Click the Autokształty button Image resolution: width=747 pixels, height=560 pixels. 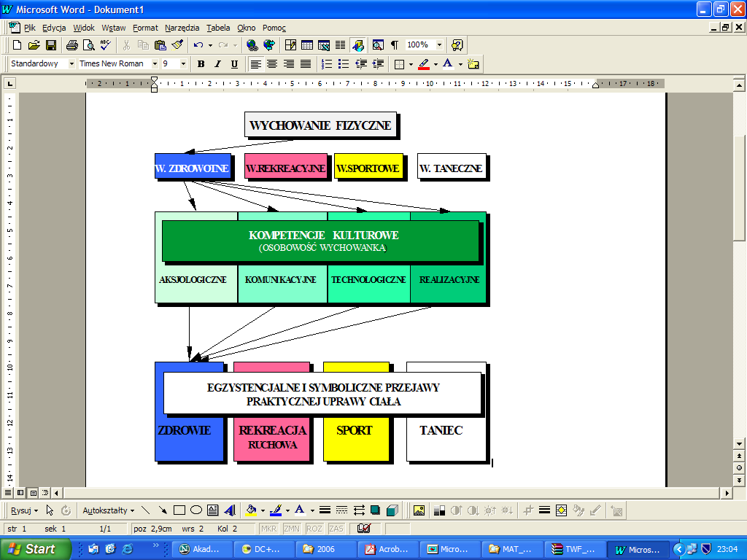(x=108, y=510)
